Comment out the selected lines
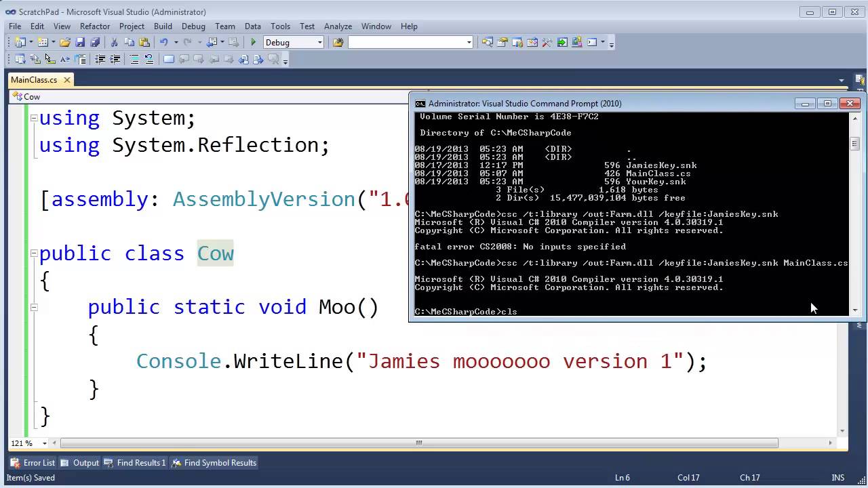The height and width of the screenshot is (488, 868). (134, 60)
